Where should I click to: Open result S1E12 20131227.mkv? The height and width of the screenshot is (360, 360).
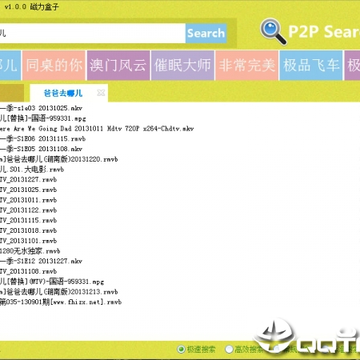click(x=41, y=261)
